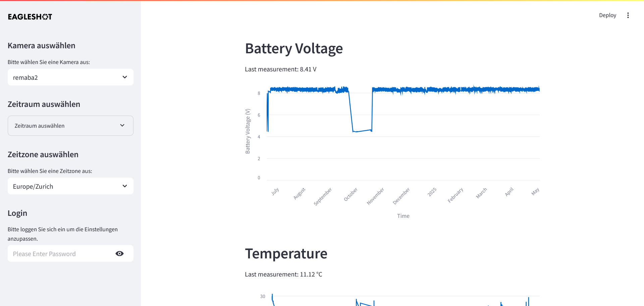Open the Europe/Zurich timezone dropdown
Screen dimensions: 644x306
[70, 186]
